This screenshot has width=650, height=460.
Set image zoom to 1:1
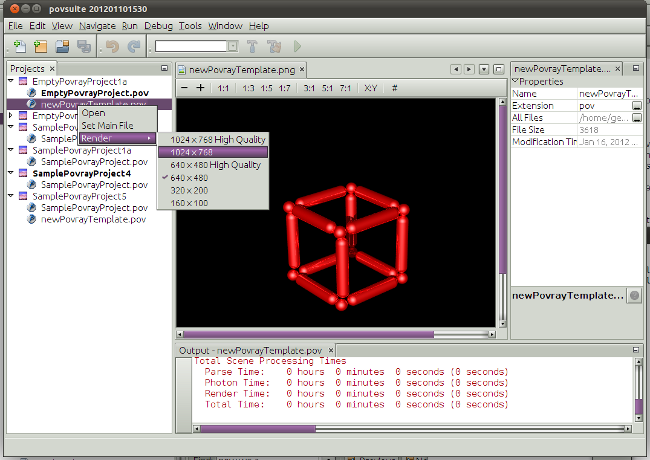point(223,88)
